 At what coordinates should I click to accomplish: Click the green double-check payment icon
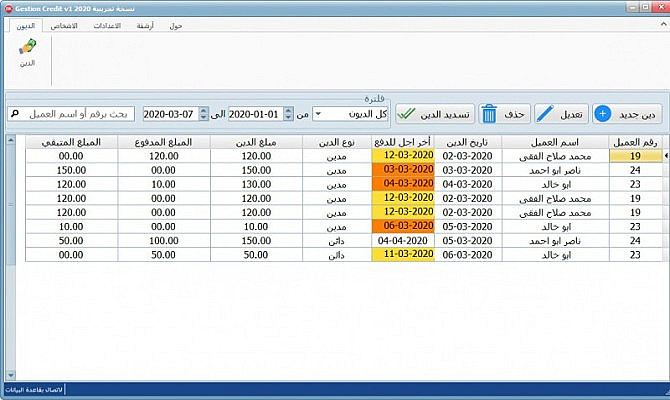406,114
